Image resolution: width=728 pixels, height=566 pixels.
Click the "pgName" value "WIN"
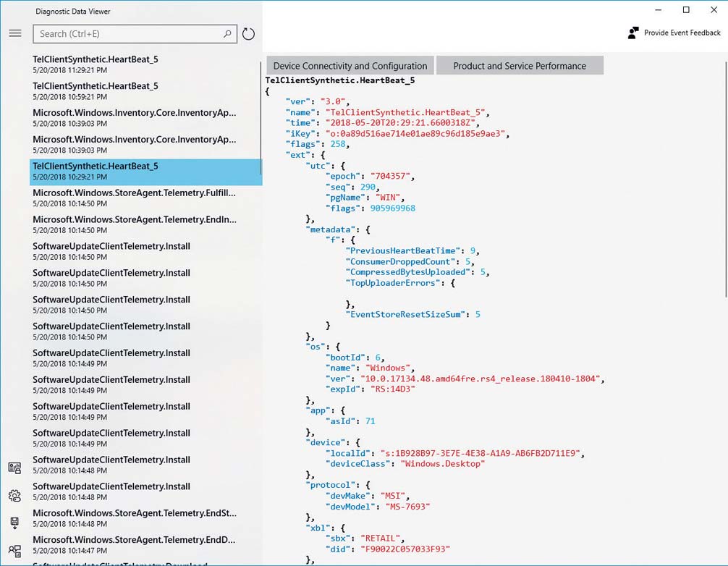(x=387, y=198)
